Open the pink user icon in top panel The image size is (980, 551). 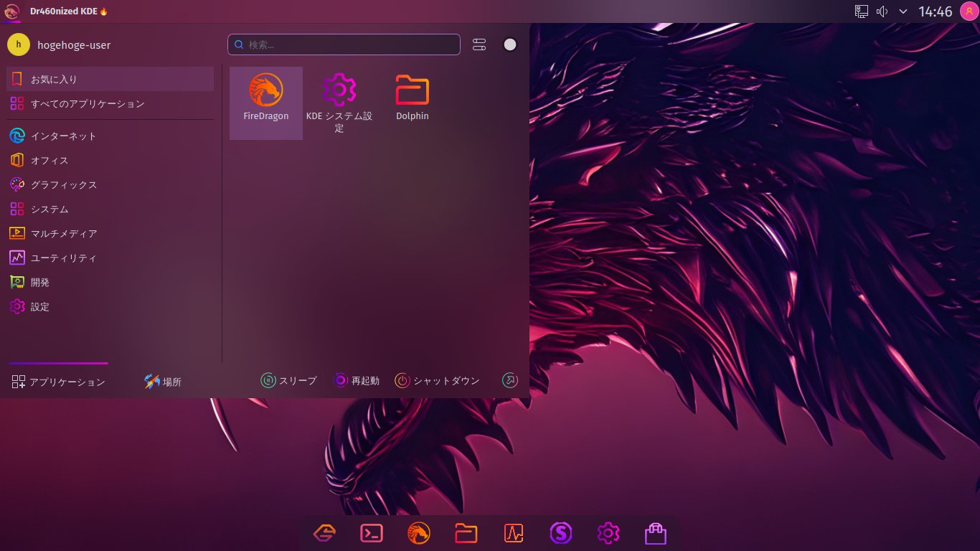(x=969, y=11)
